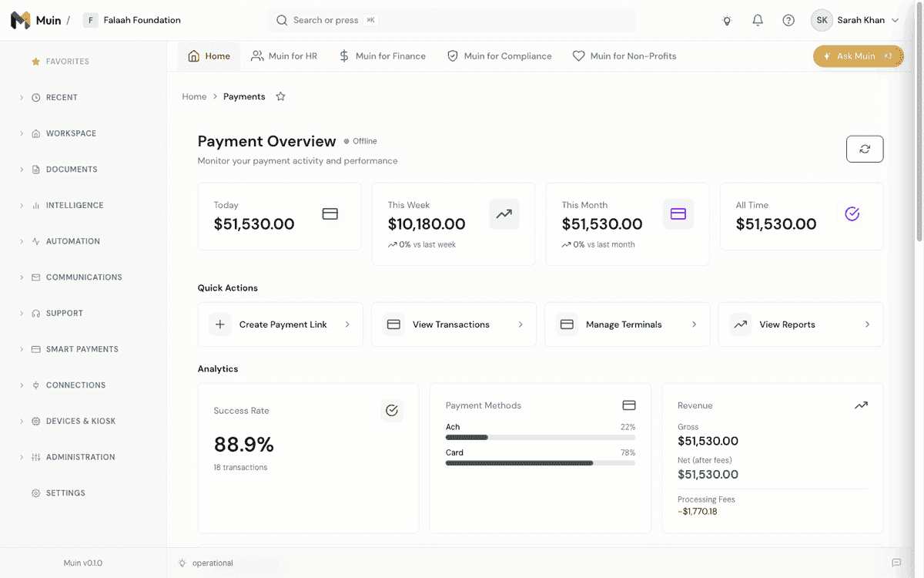Viewport: 924px width, 578px height.
Task: Focus the Search or press field
Action: 452,21
